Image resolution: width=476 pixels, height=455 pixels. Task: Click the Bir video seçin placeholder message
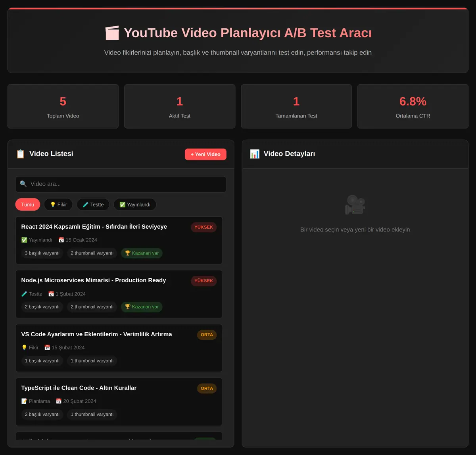355,229
